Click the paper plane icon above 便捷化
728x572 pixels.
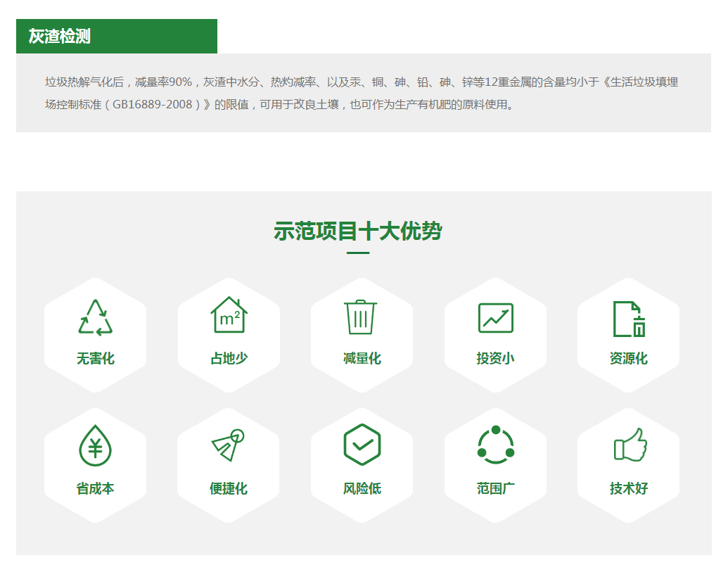coord(228,445)
